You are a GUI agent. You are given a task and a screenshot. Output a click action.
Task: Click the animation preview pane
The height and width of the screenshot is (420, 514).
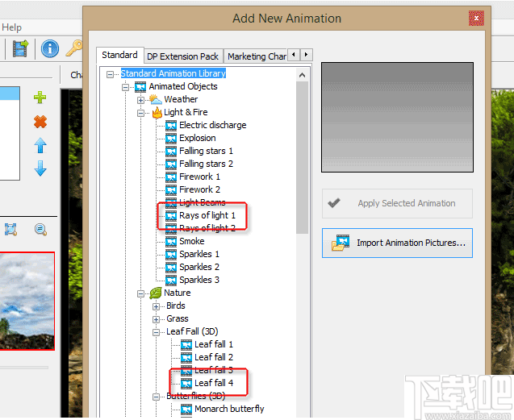[x=397, y=117]
